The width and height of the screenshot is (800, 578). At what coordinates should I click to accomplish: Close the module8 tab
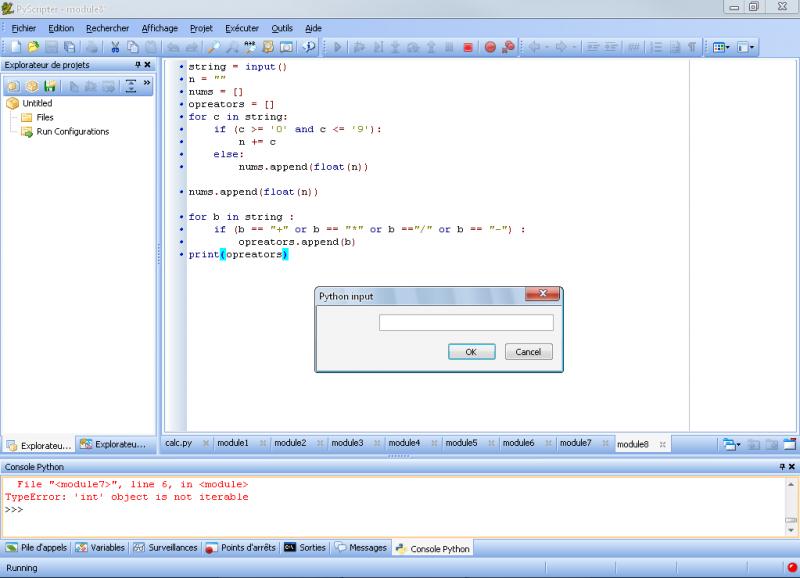click(x=662, y=444)
